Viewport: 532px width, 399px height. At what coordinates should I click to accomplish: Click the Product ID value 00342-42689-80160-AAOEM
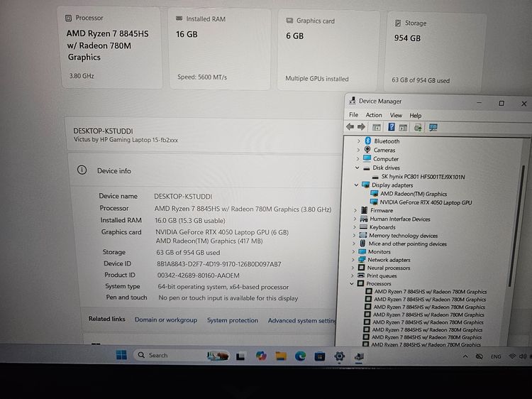pos(198,275)
